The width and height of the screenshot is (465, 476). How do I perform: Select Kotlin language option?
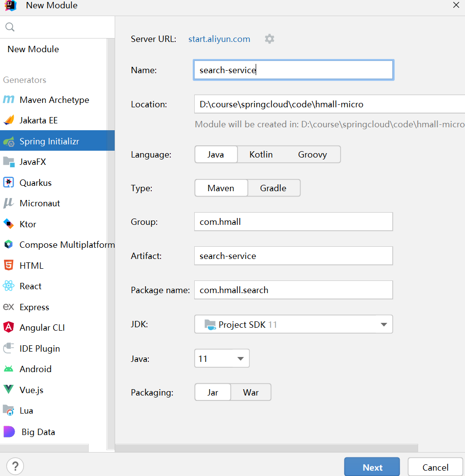[x=261, y=155]
